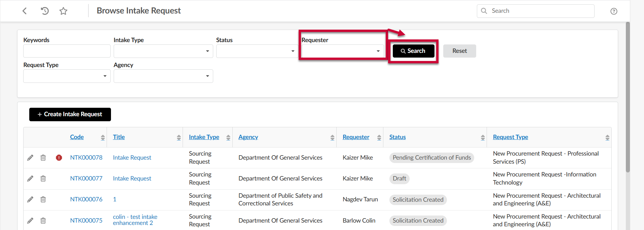Click Create Intake Request button
This screenshot has height=230, width=644.
coord(70,114)
